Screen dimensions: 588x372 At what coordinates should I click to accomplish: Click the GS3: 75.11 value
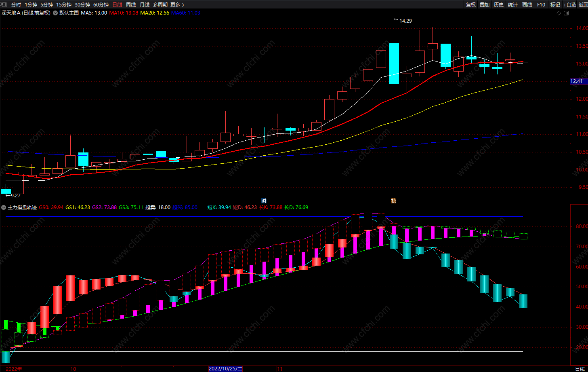coord(131,207)
